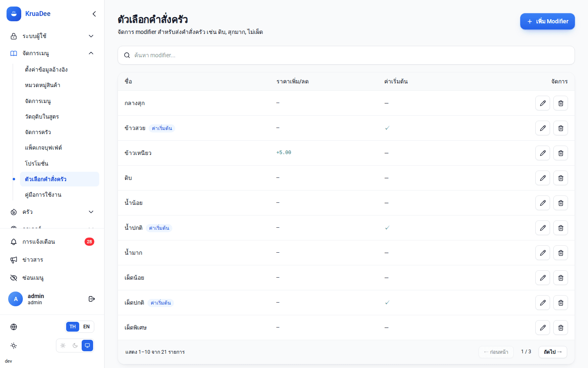The height and width of the screenshot is (368, 588).
Task: Delete the น้ำปกติ modifier
Action: 561,228
